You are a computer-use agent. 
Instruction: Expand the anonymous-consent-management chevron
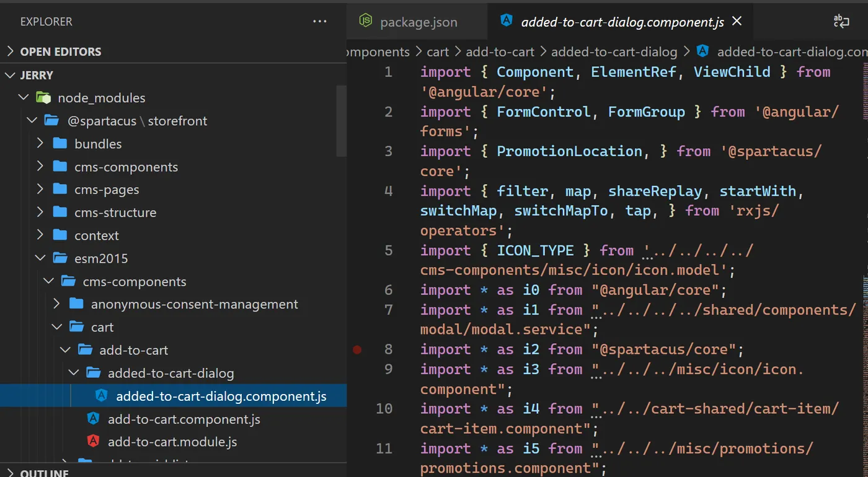click(x=57, y=304)
